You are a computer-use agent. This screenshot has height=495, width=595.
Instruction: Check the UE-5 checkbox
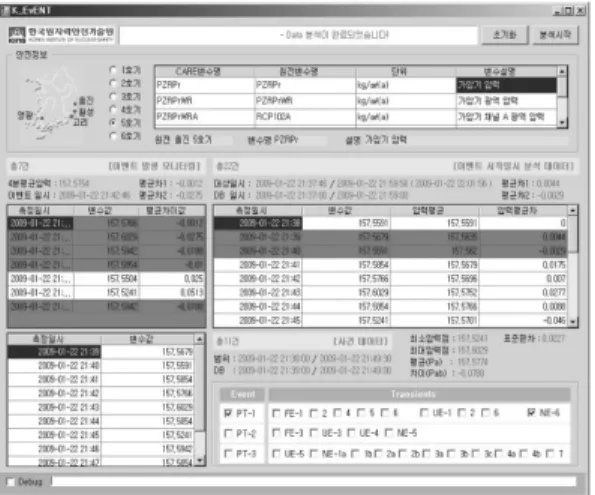[276, 453]
